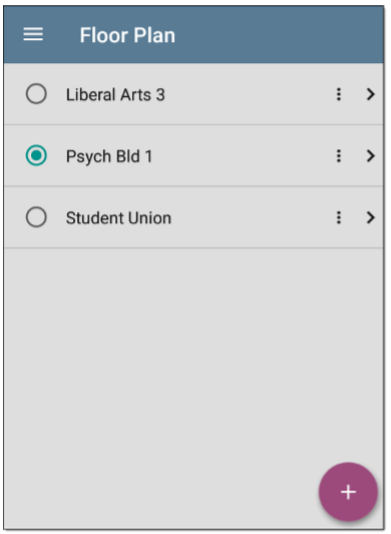391x534 pixels.
Task: Open more options for Student Union
Action: [x=339, y=217]
